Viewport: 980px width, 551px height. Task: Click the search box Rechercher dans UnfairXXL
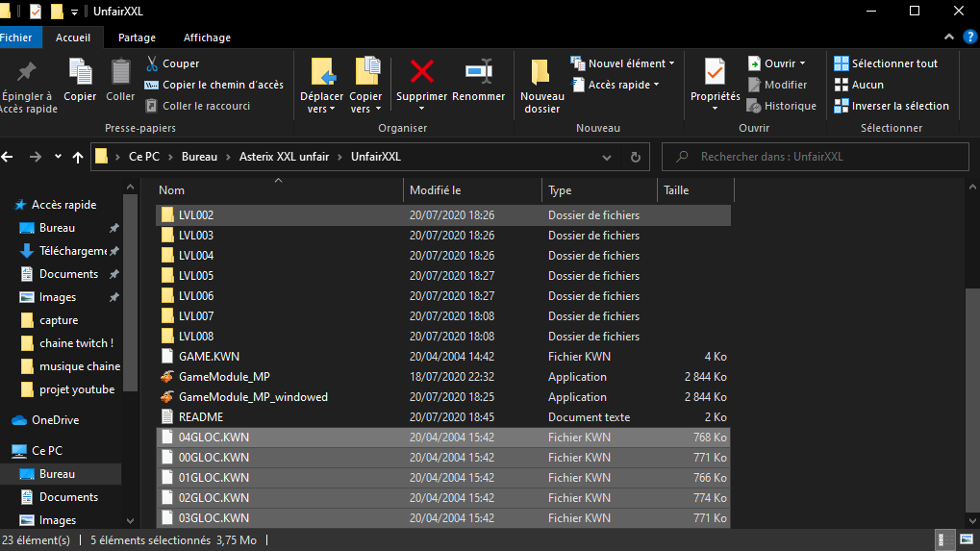pyautogui.click(x=815, y=157)
